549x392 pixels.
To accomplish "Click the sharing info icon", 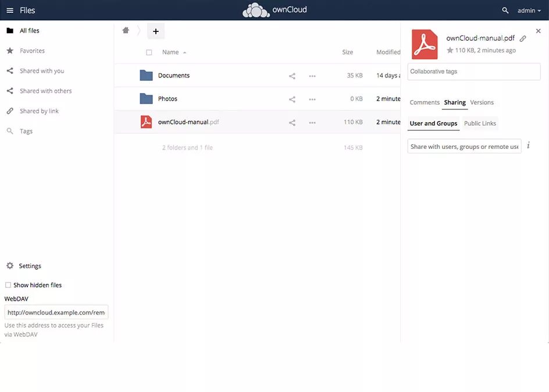I will [x=528, y=145].
